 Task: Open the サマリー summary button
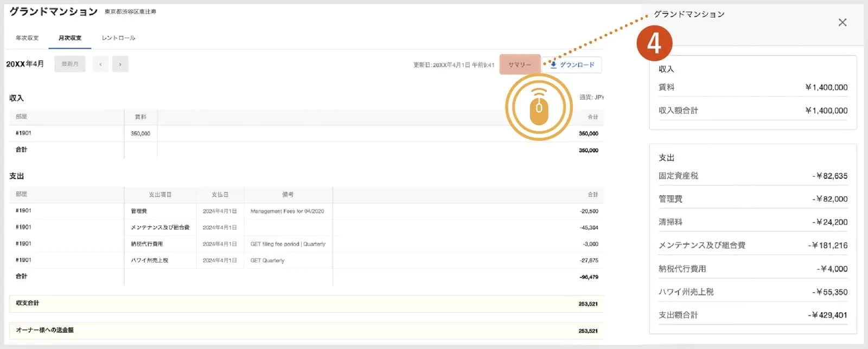click(520, 64)
